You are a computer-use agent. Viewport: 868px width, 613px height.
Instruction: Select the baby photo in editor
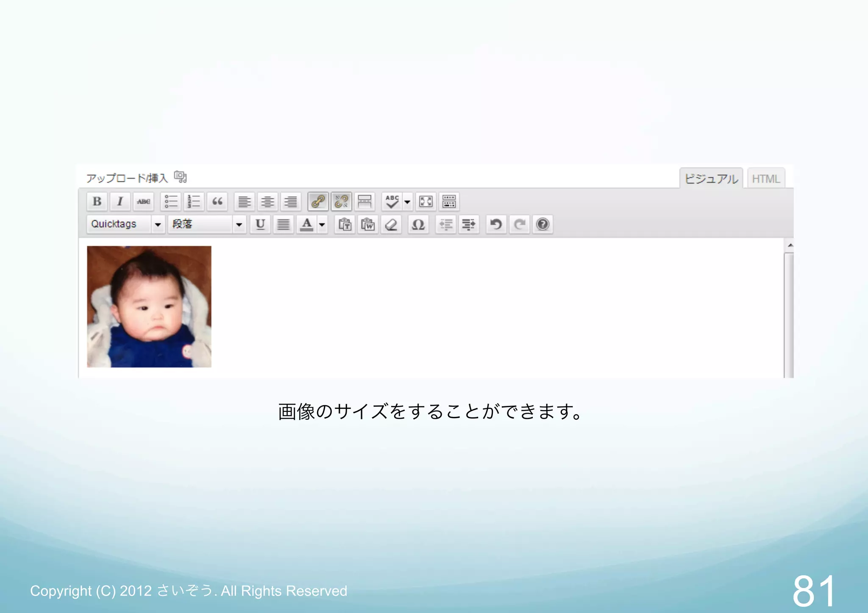click(x=149, y=307)
